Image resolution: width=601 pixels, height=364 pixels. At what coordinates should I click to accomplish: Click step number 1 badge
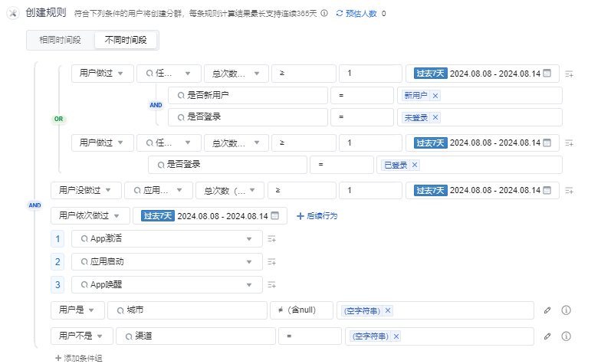click(x=57, y=239)
